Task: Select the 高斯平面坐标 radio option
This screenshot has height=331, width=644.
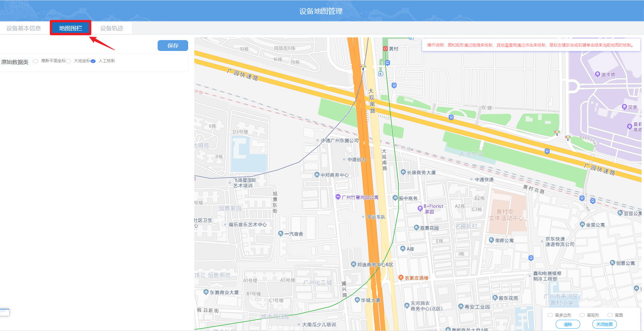Action: pos(35,61)
